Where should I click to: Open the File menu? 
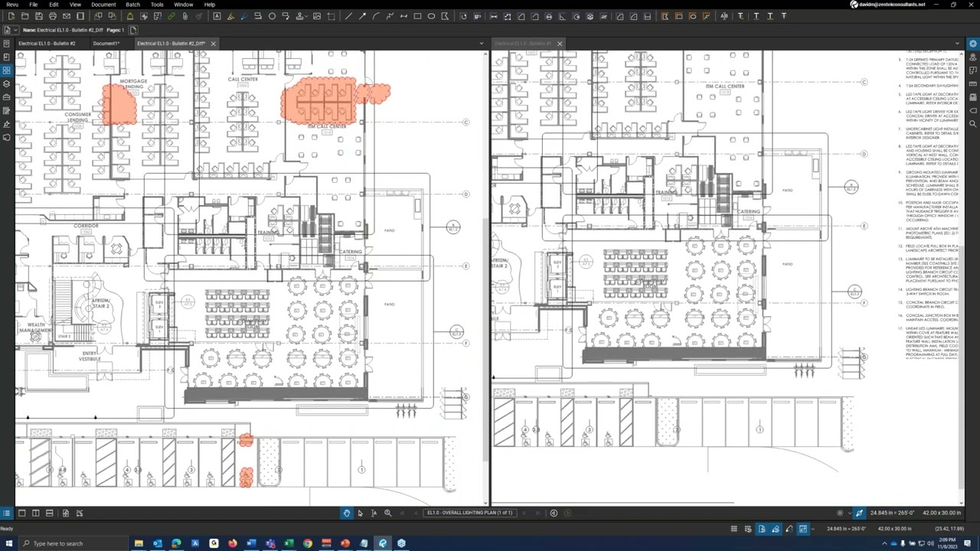point(34,5)
